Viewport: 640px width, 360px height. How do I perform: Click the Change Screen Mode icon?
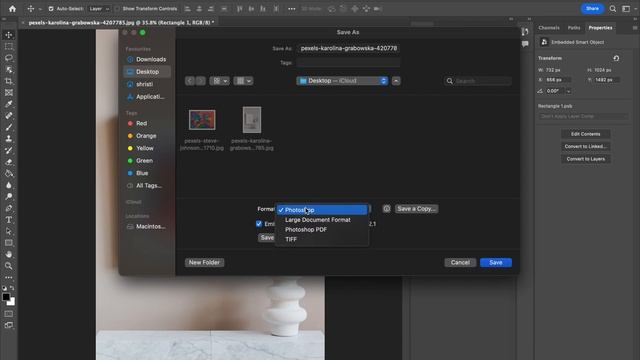(x=9, y=325)
